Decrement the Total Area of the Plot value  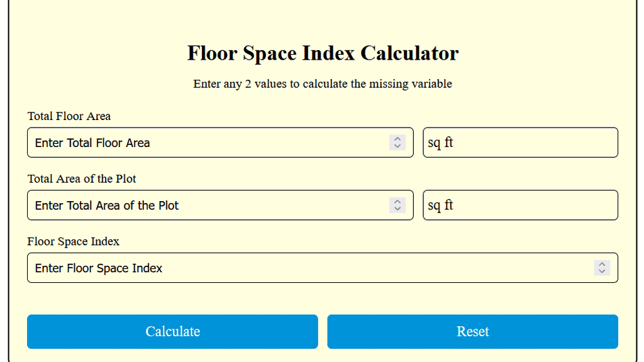tap(397, 208)
